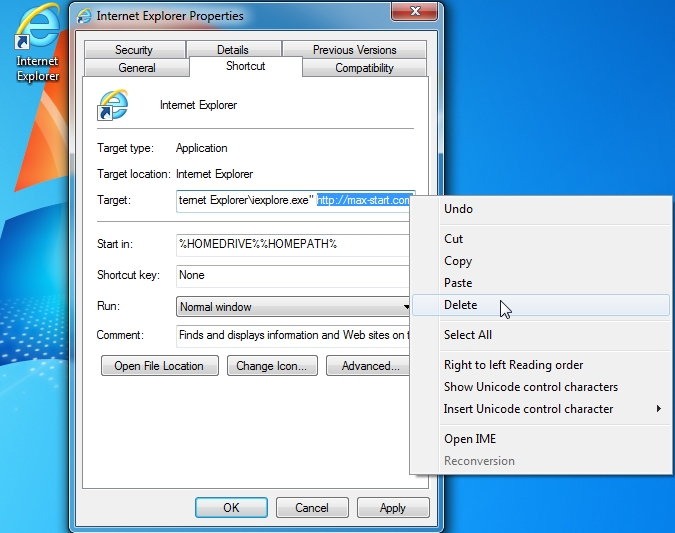Expand the Run window mode dropdown
Image resolution: width=675 pixels, height=533 pixels.
pyautogui.click(x=293, y=307)
